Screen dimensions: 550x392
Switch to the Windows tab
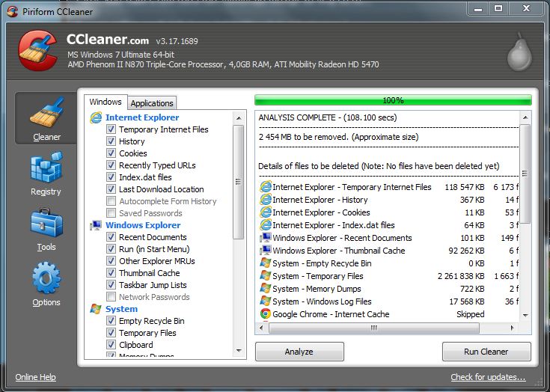[x=106, y=102]
